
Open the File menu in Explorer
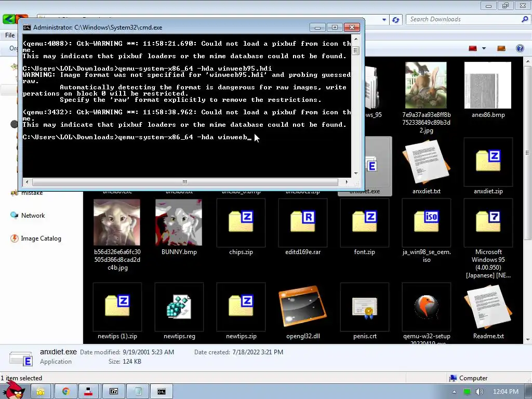(x=10, y=35)
